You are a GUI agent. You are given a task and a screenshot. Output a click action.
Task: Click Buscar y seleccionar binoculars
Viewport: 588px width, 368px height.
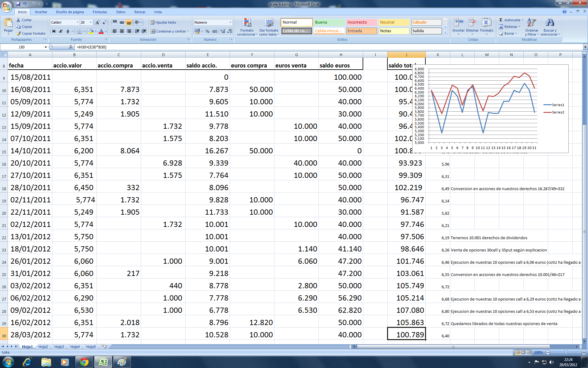(x=550, y=23)
